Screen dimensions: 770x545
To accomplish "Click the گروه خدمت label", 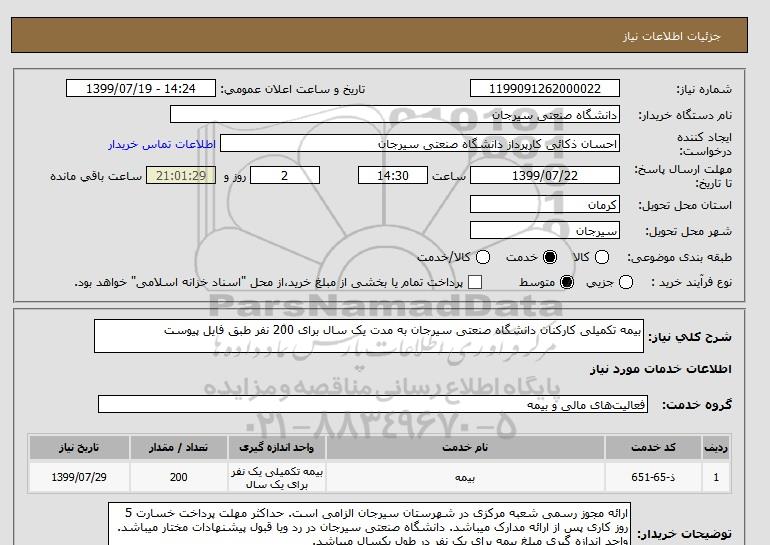I will 697,405.
